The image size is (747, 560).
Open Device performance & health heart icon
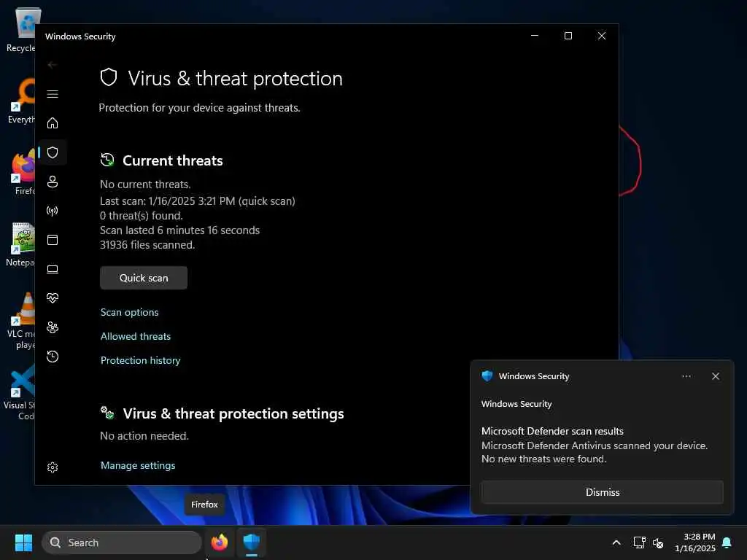pos(53,298)
